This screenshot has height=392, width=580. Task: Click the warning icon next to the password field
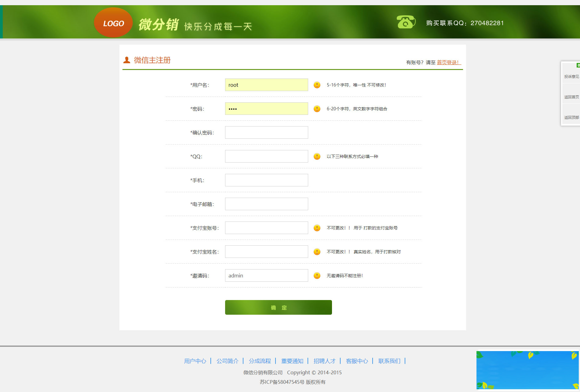(317, 108)
